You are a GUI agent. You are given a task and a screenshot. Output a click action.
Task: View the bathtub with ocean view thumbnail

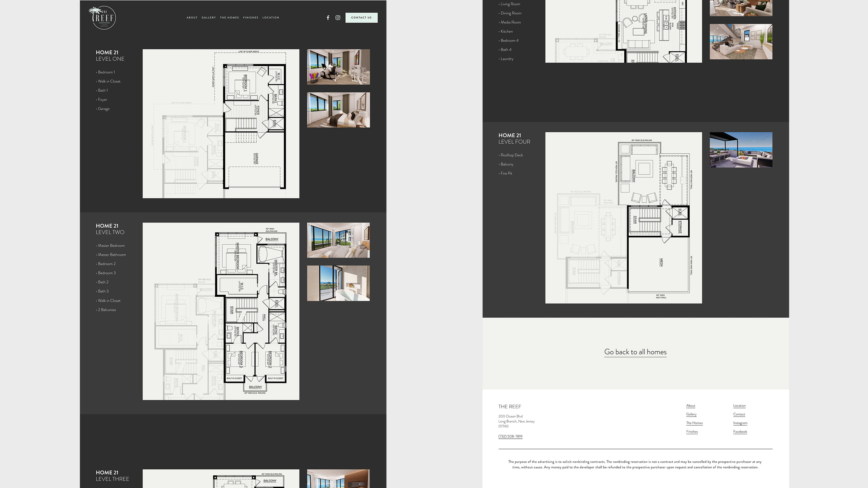click(338, 283)
